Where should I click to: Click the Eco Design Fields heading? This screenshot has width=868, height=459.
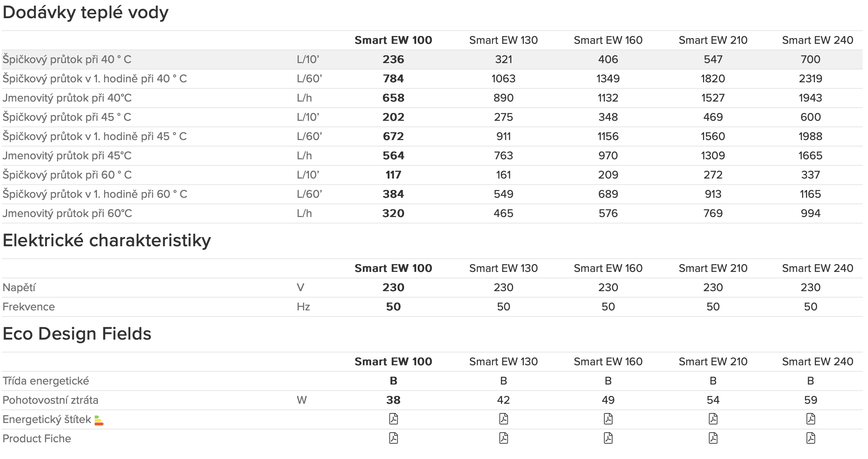(x=77, y=334)
